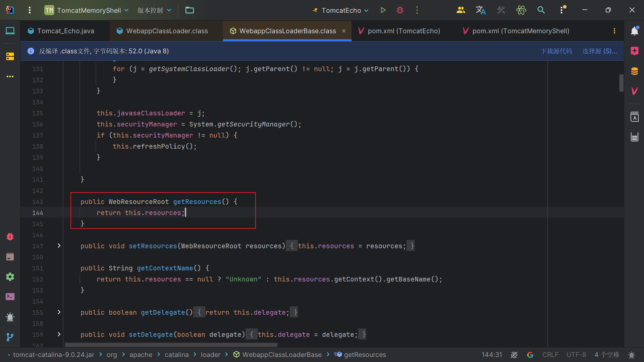644x362 pixels.
Task: Open the Services tool window gear icon
Action: [10, 277]
